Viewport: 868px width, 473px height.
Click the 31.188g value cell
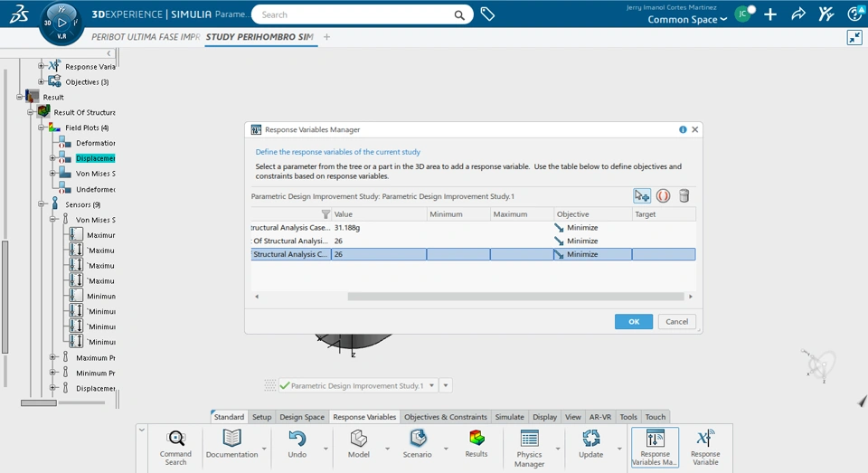coord(379,228)
